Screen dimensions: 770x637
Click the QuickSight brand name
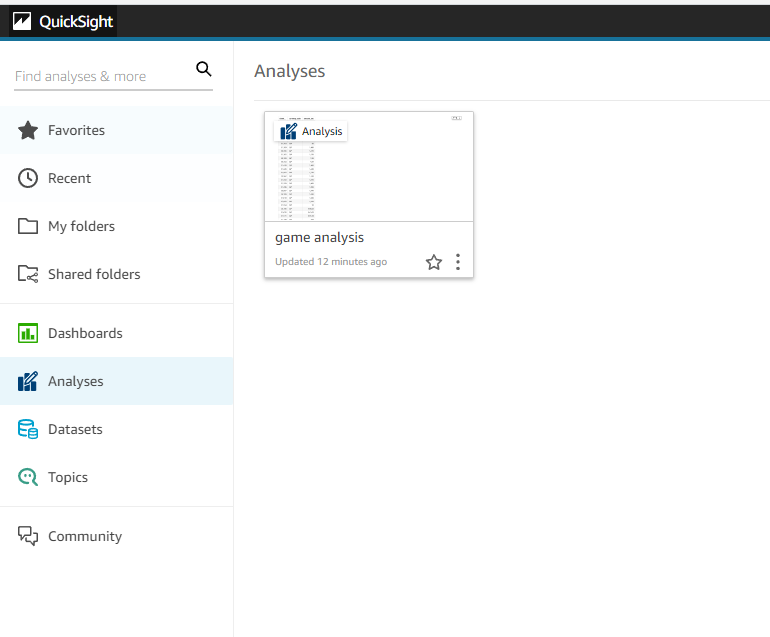(x=76, y=22)
